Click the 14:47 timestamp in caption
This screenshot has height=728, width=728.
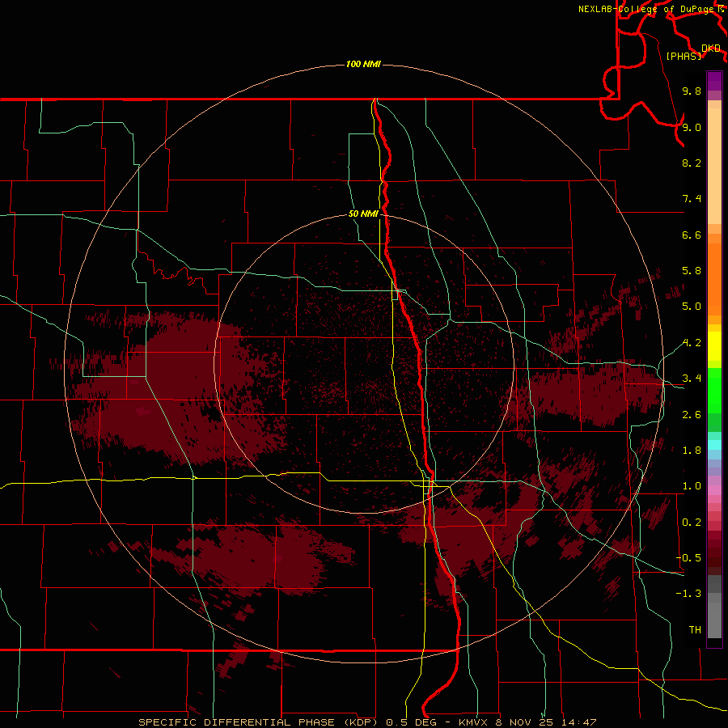point(578,722)
